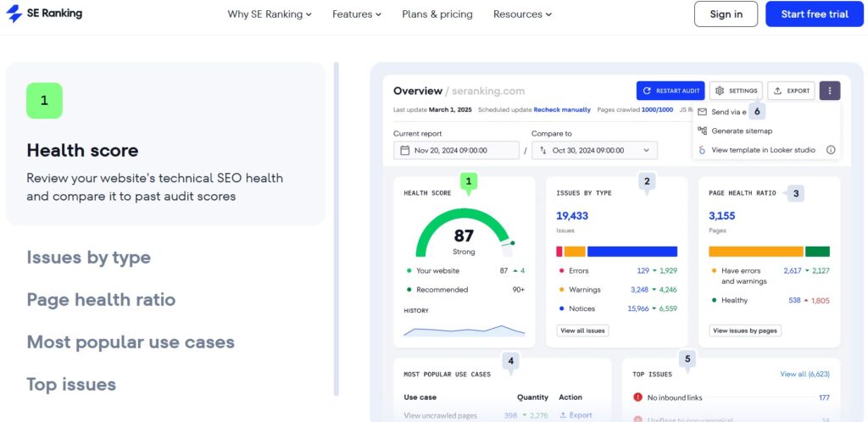Click the Restart Audit button
This screenshot has height=422, width=868.
point(670,91)
